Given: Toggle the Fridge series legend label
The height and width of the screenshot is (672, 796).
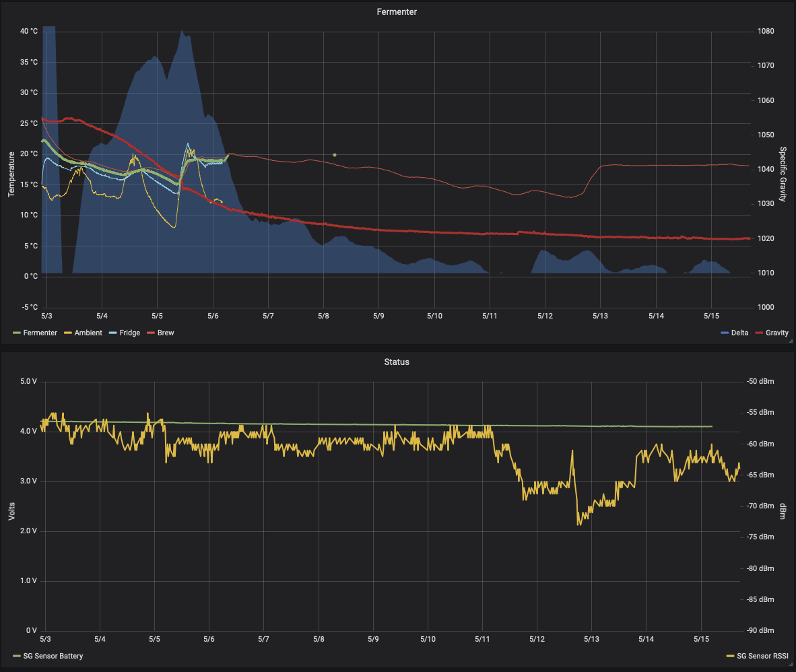Looking at the screenshot, I should coord(129,333).
